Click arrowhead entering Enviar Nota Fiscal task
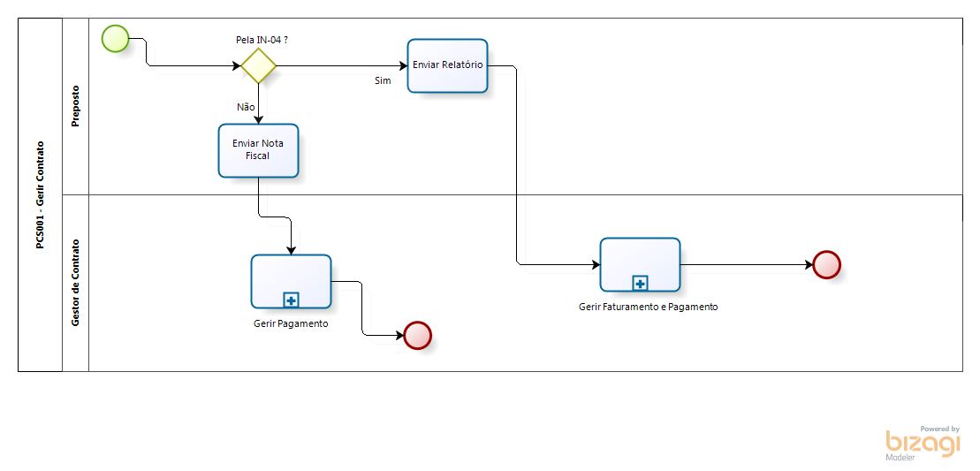This screenshot has height=471, width=980. pyautogui.click(x=258, y=119)
